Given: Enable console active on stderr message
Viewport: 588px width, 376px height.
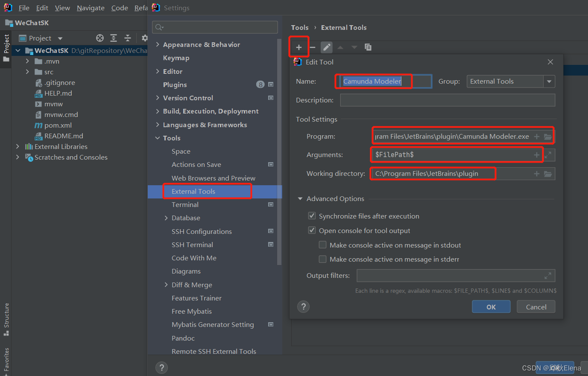Looking at the screenshot, I should tap(323, 259).
